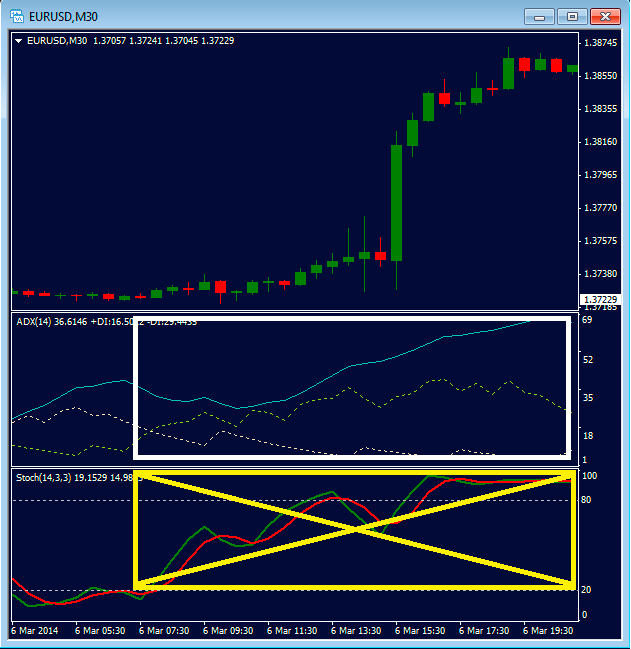This screenshot has height=649, width=631.
Task: Click the 1.37965 price scale label
Action: 599,175
